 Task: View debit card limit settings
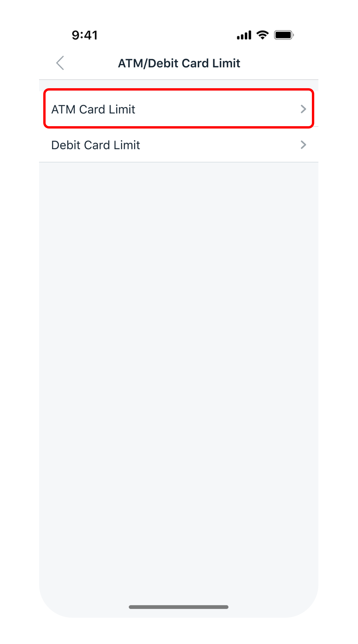click(x=179, y=145)
